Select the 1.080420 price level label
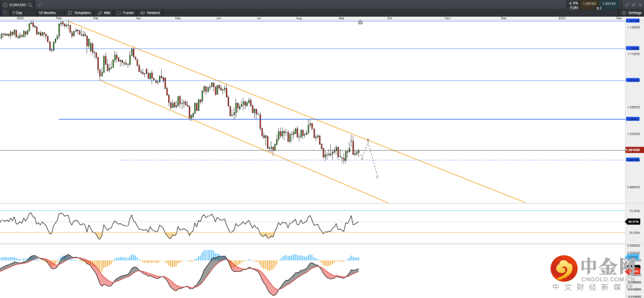The width and height of the screenshot is (644, 298). pyautogui.click(x=633, y=80)
